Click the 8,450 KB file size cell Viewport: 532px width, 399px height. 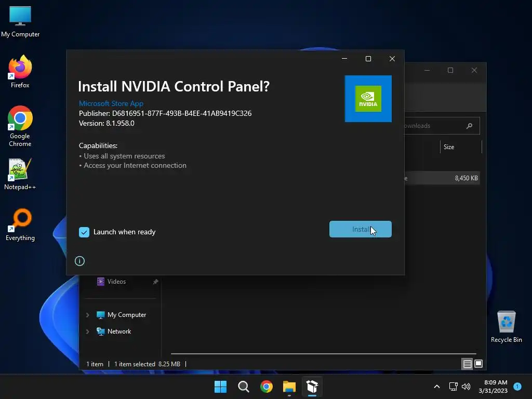tap(466, 178)
